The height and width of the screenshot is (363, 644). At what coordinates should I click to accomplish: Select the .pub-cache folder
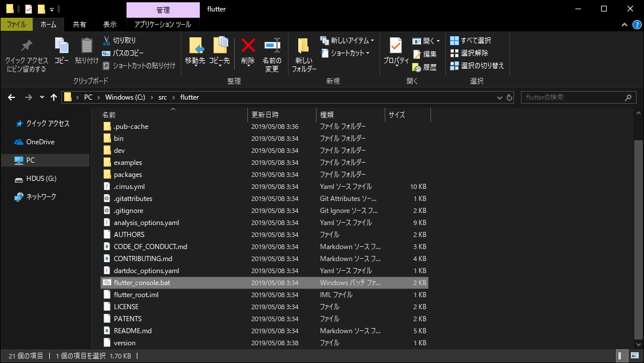264,127
